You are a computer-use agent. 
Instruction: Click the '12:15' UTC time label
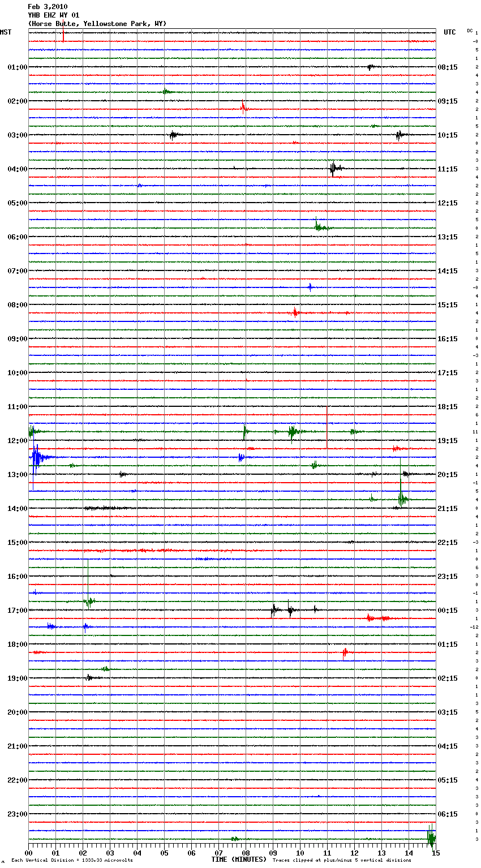tap(448, 203)
